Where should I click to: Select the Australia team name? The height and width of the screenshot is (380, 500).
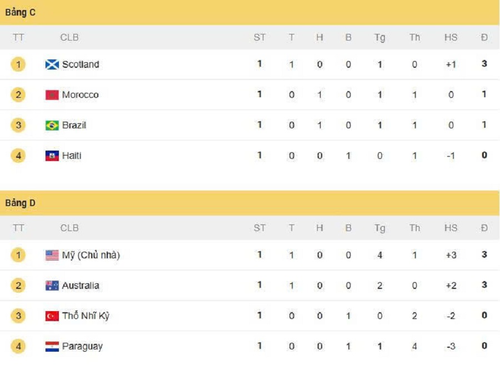click(81, 286)
